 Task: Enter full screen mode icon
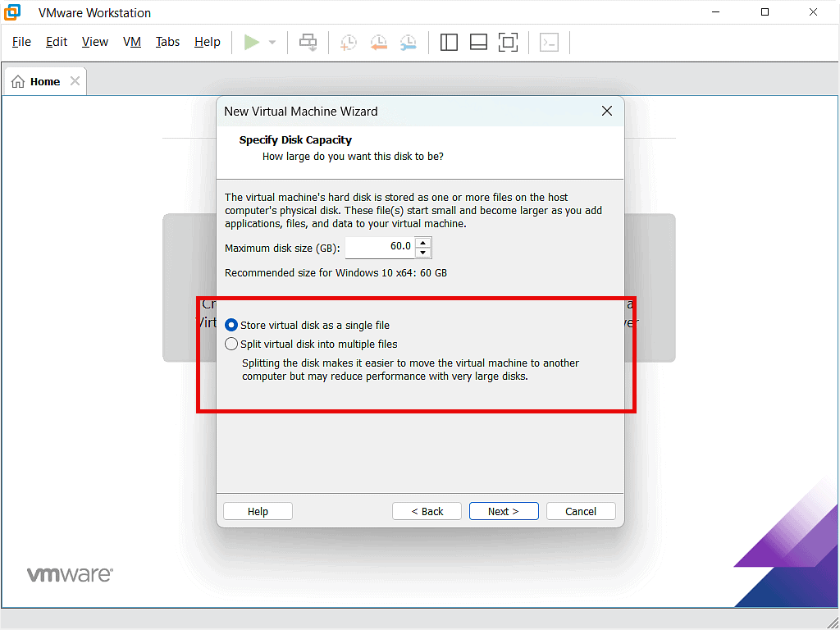pyautogui.click(x=508, y=42)
